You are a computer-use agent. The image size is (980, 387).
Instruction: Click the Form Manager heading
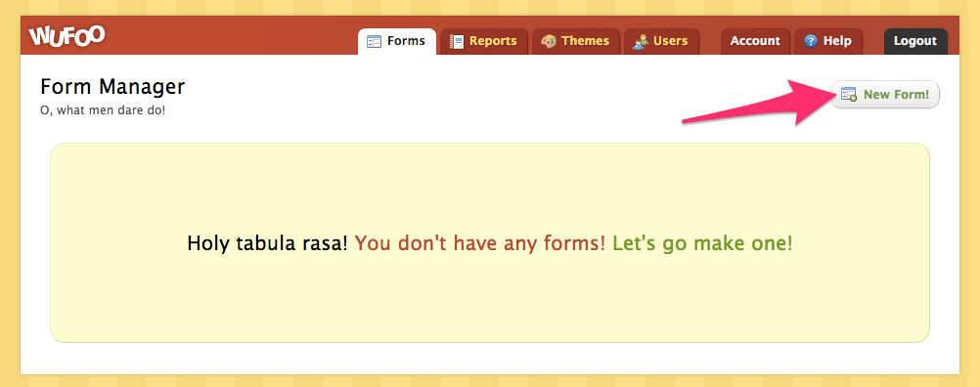(x=112, y=87)
